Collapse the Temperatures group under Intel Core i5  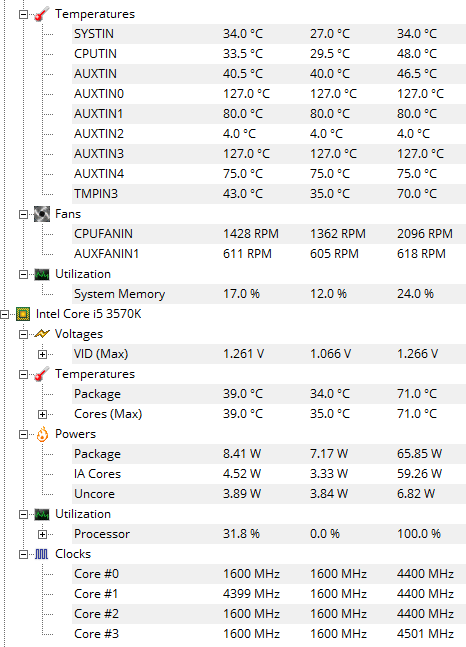click(x=23, y=374)
